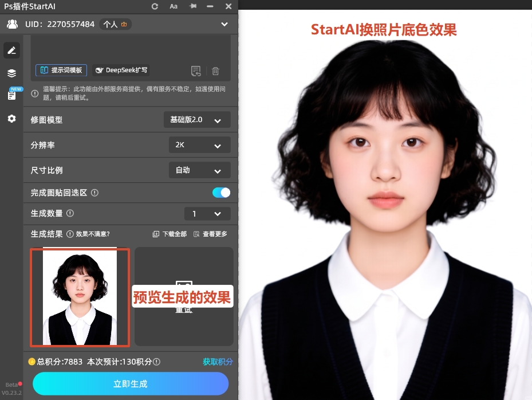Select DeepSeek扩写 expansion option
Viewport: 532px width, 400px height.
coord(121,70)
